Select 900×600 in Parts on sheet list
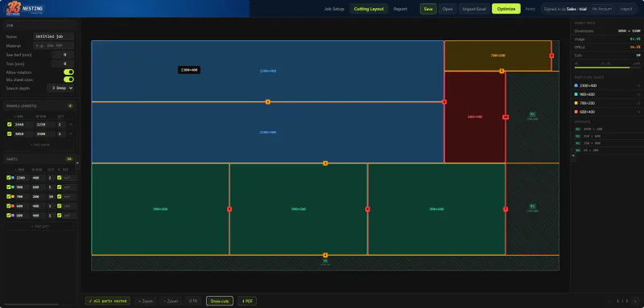The height and width of the screenshot is (308, 644). point(607,94)
